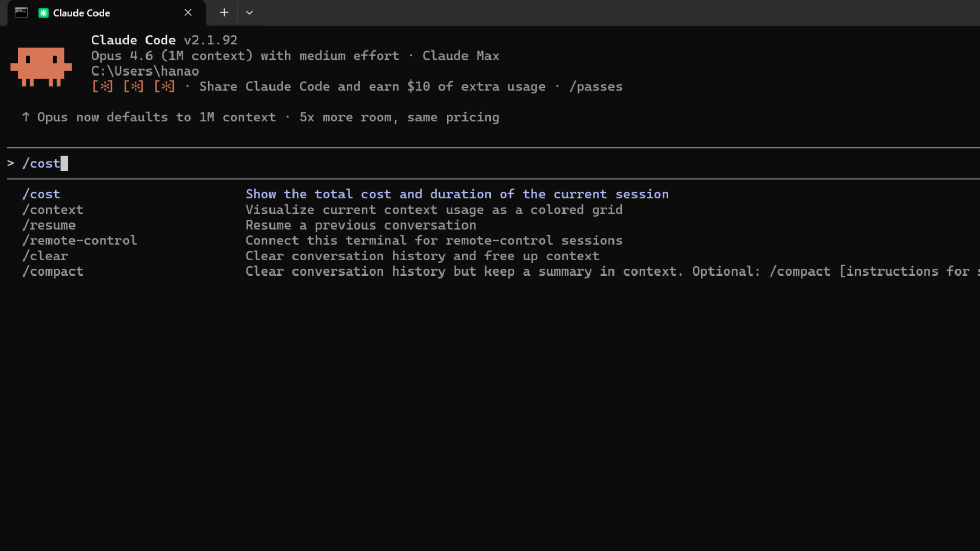
Task: Close the Claude Code tab
Action: tap(188, 13)
